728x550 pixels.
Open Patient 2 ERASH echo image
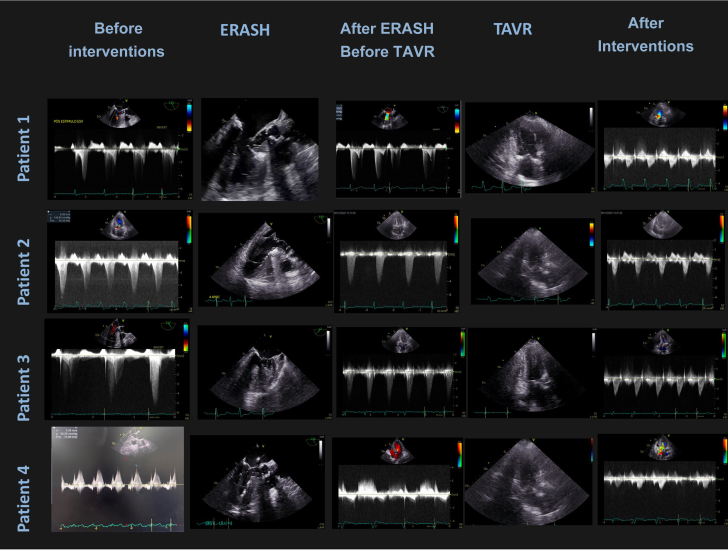coord(265,260)
